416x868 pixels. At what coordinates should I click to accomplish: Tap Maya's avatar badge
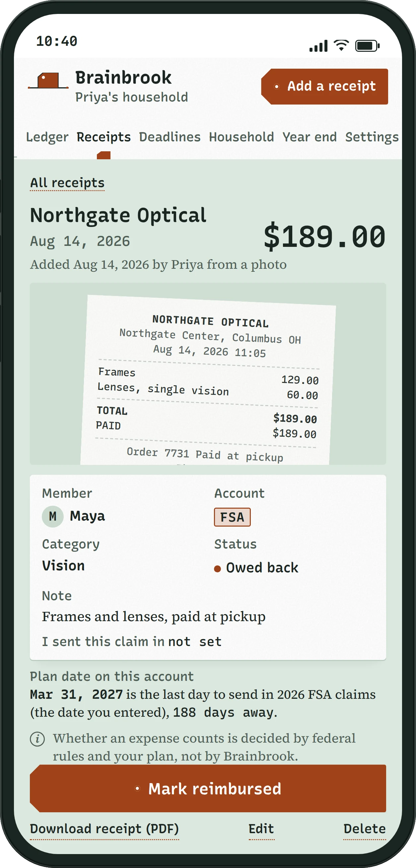[x=52, y=516]
